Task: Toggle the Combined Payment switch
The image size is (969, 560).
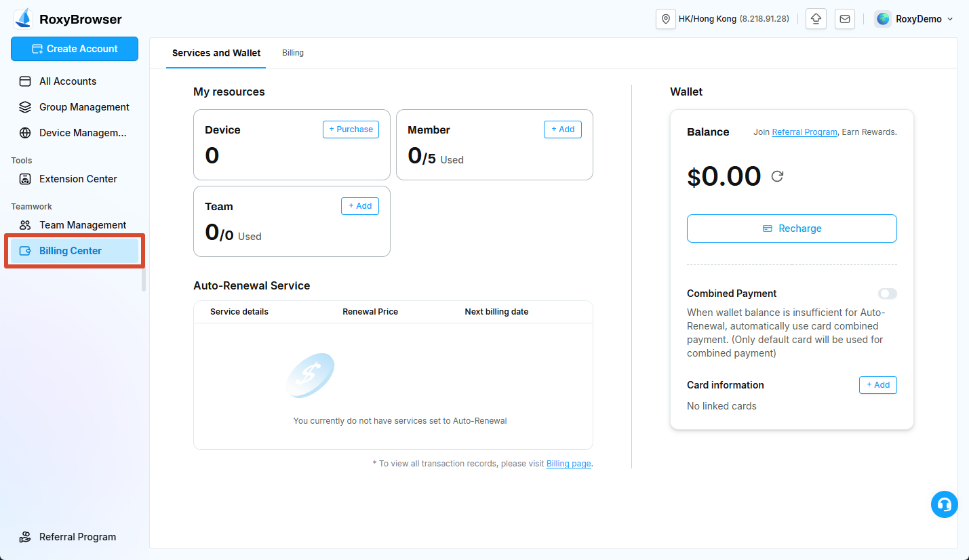Action: pos(887,294)
